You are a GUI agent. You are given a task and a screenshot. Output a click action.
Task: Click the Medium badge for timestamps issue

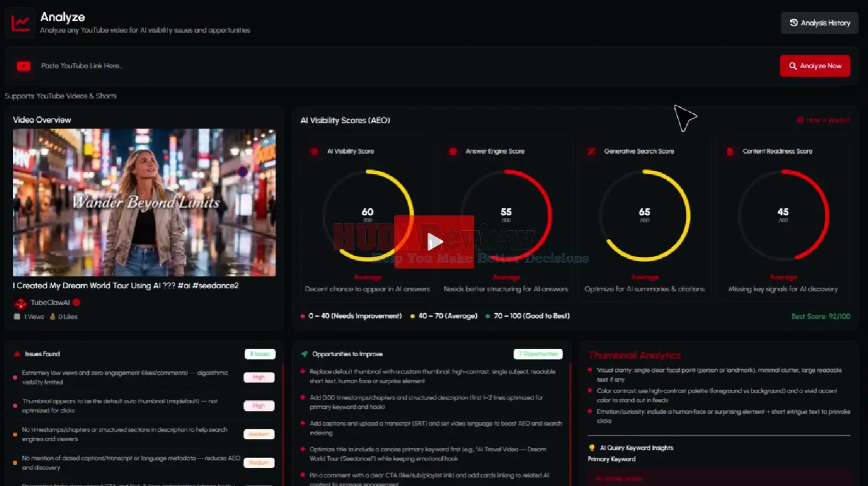coord(259,434)
